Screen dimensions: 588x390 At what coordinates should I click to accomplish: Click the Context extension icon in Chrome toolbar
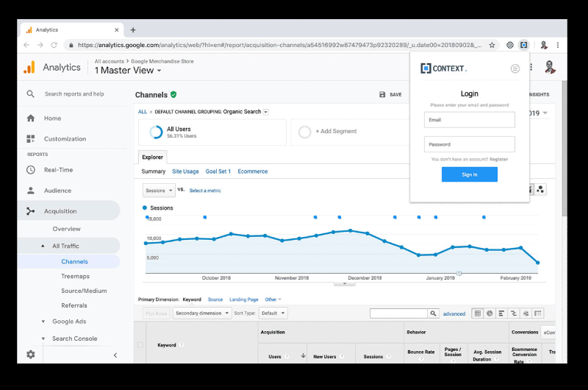point(523,45)
